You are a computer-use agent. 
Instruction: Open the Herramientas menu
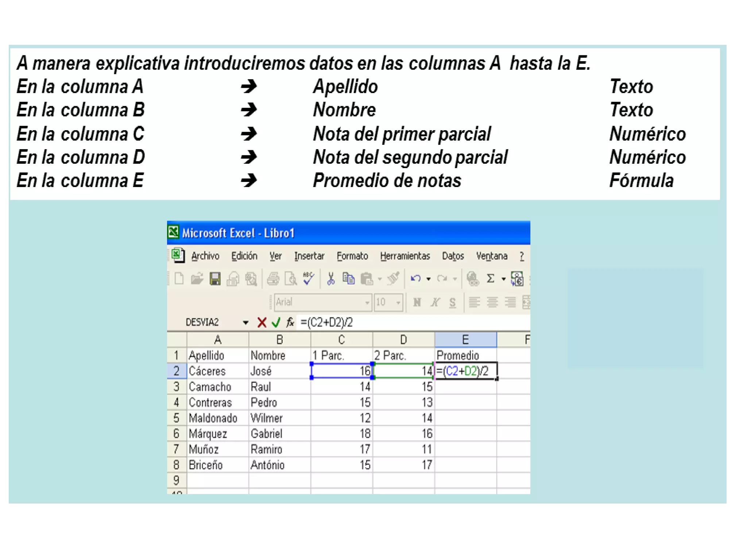point(405,256)
